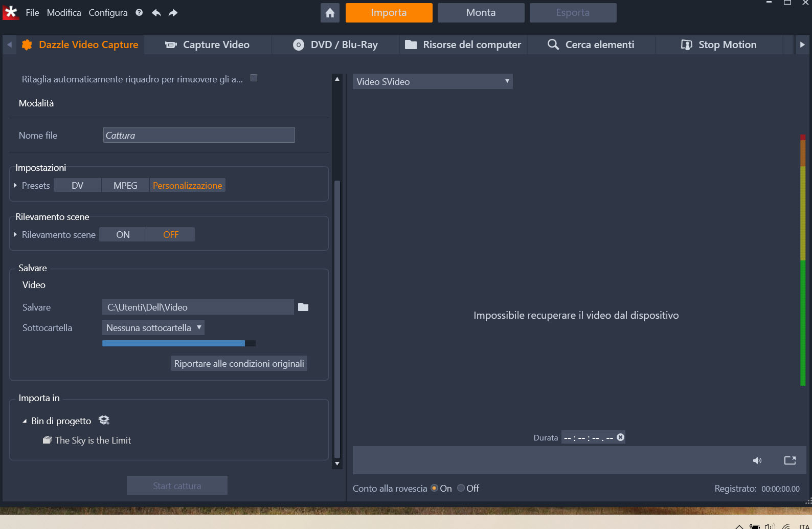Click the blue disk space bar under Sottocartella

(179, 343)
